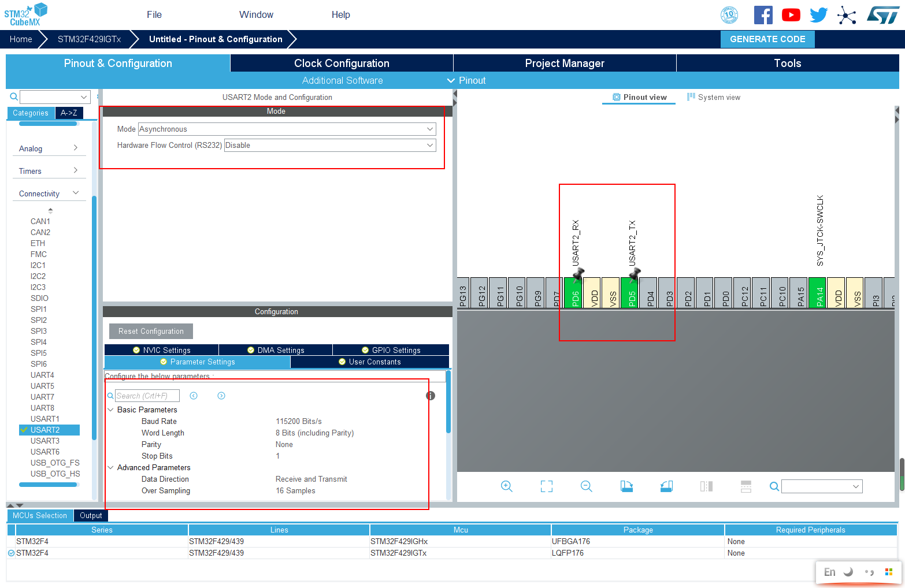The width and height of the screenshot is (905, 588).
Task: Click the 10-year anniversary badge icon
Action: (729, 15)
